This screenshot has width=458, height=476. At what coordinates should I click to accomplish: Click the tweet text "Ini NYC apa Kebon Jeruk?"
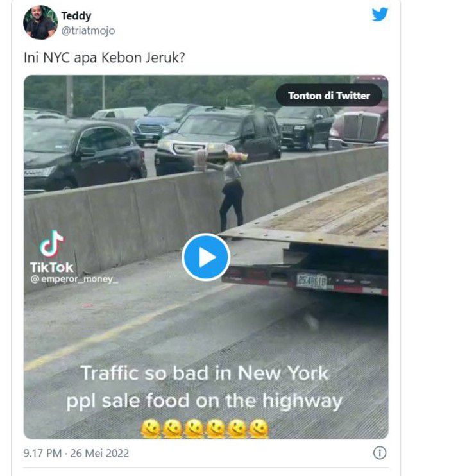105,56
